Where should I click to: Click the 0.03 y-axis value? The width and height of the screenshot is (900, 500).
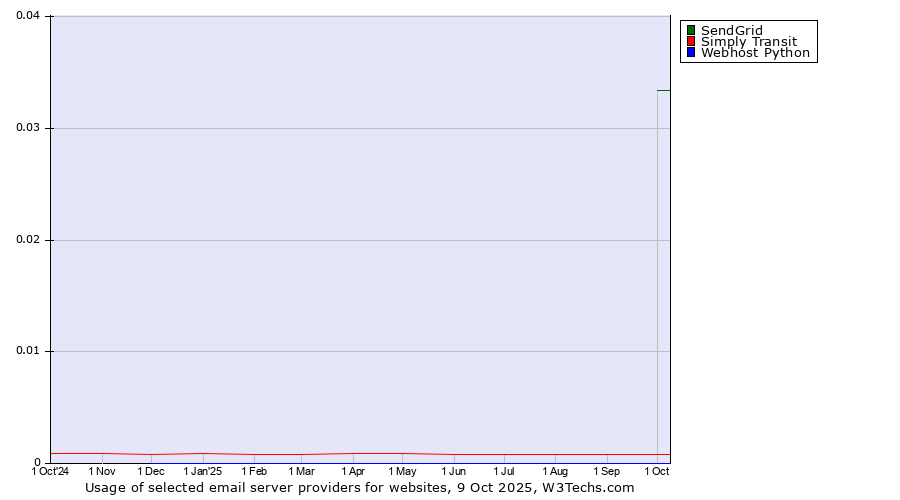click(x=27, y=128)
